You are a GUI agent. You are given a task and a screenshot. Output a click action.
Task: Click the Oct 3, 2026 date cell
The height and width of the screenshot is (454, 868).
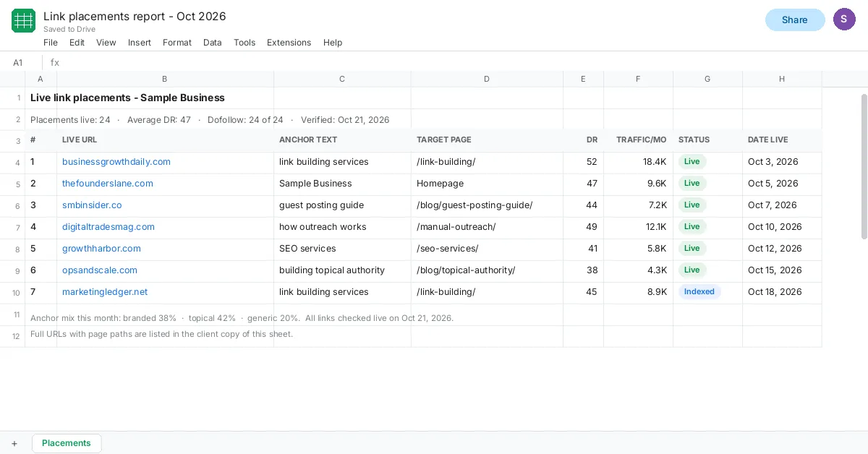tap(782, 162)
